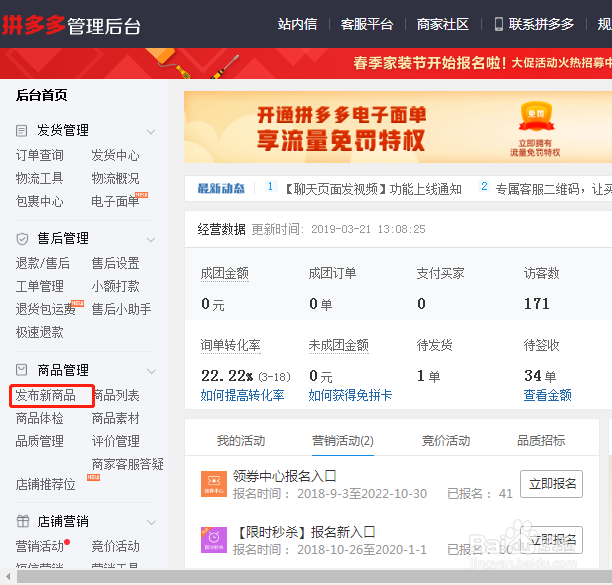The width and height of the screenshot is (612, 585).
Task: Open 商品素材 in sidebar
Action: 115,418
